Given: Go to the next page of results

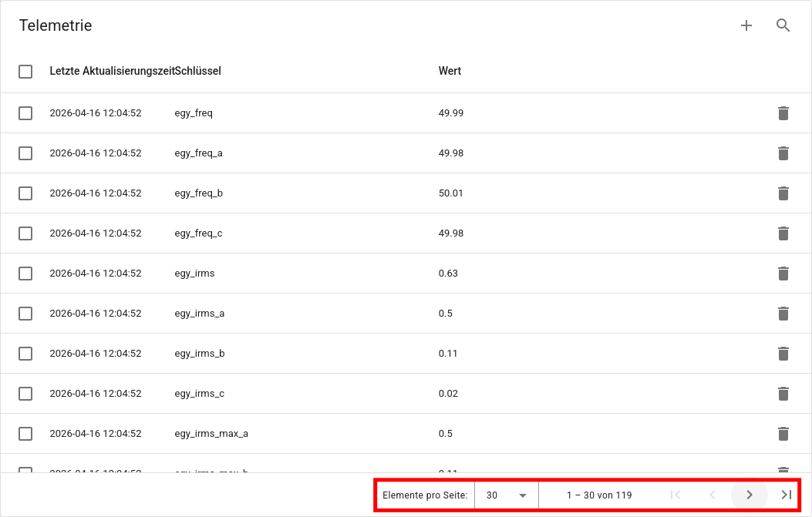Looking at the screenshot, I should 749,495.
